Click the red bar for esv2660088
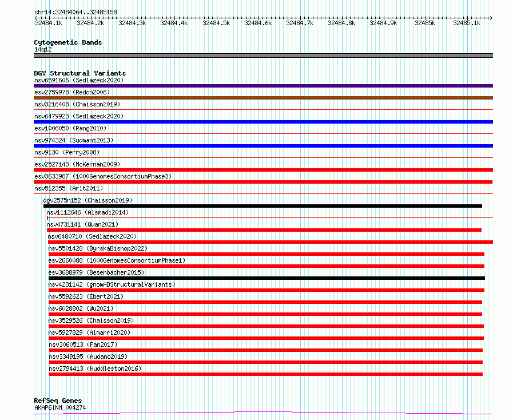The image size is (509, 420). [x=266, y=266]
